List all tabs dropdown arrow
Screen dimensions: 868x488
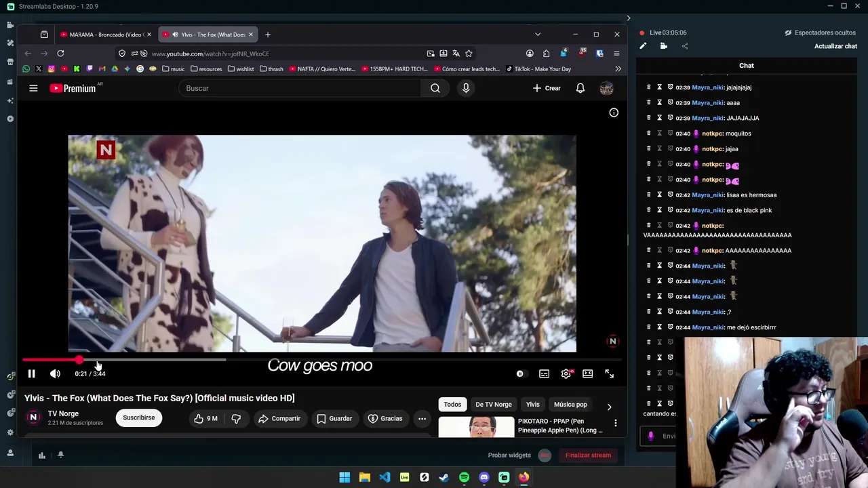tap(538, 35)
